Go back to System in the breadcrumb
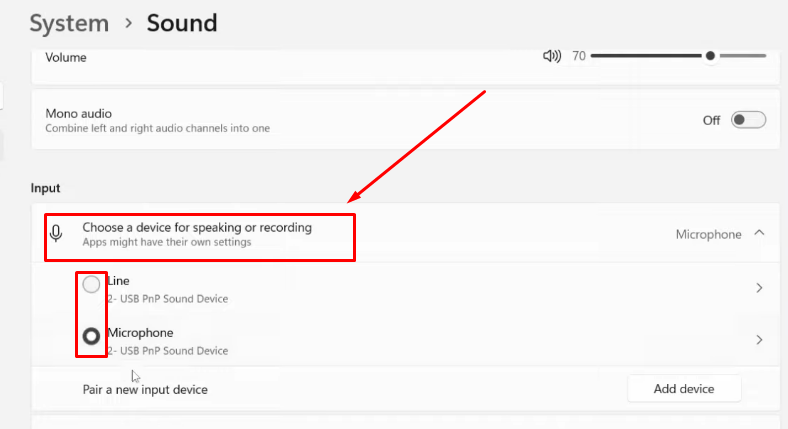This screenshot has height=429, width=788. pos(69,23)
